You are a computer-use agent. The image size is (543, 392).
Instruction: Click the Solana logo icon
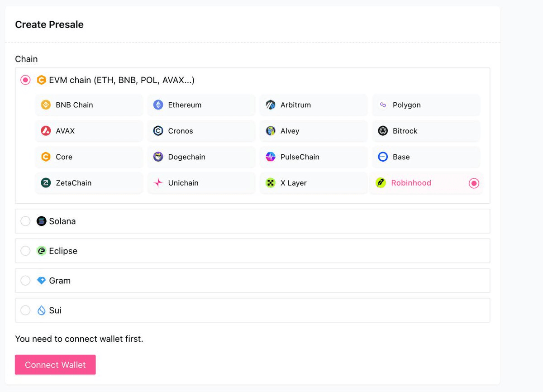point(41,221)
